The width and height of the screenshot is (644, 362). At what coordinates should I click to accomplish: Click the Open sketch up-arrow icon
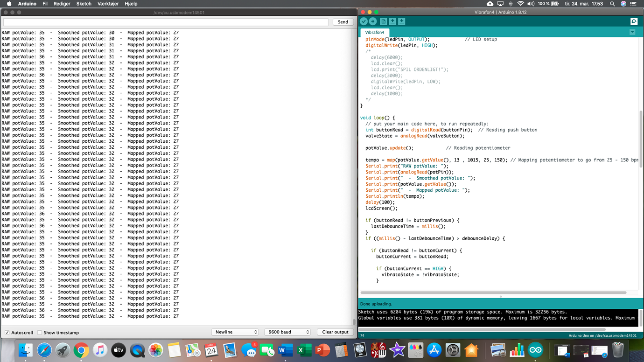point(392,21)
